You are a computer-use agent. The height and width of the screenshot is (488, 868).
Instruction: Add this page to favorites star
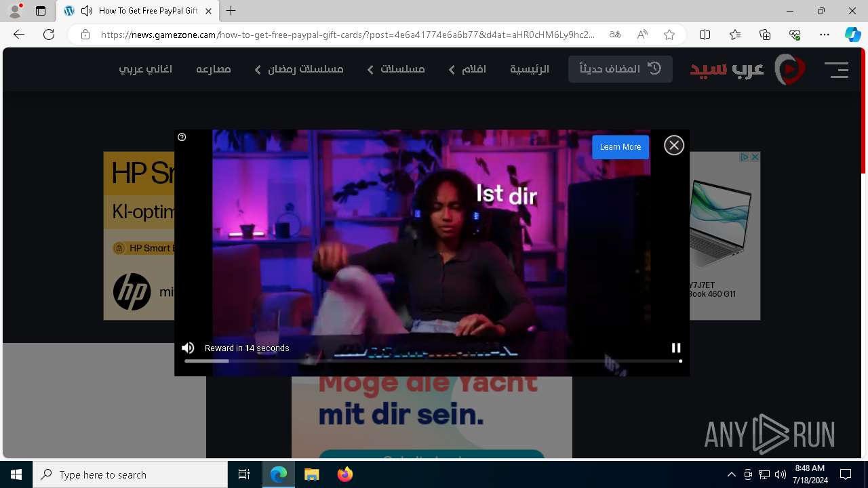pyautogui.click(x=669, y=35)
